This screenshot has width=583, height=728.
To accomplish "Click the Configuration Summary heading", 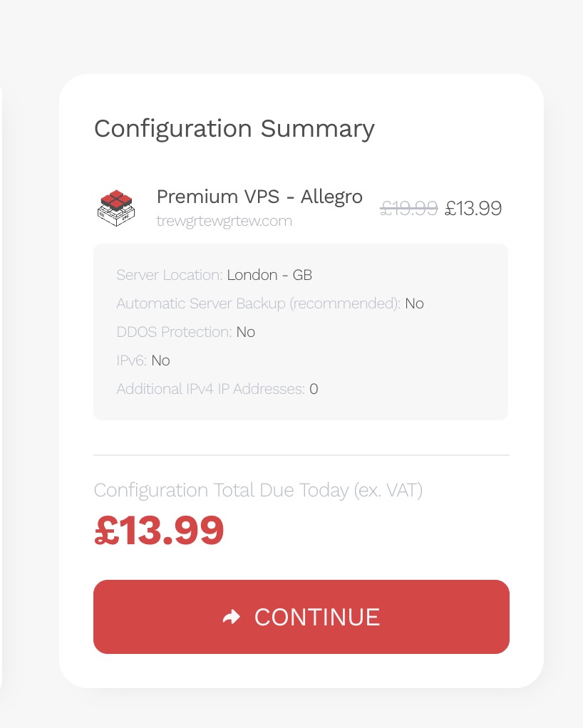I will [x=234, y=129].
